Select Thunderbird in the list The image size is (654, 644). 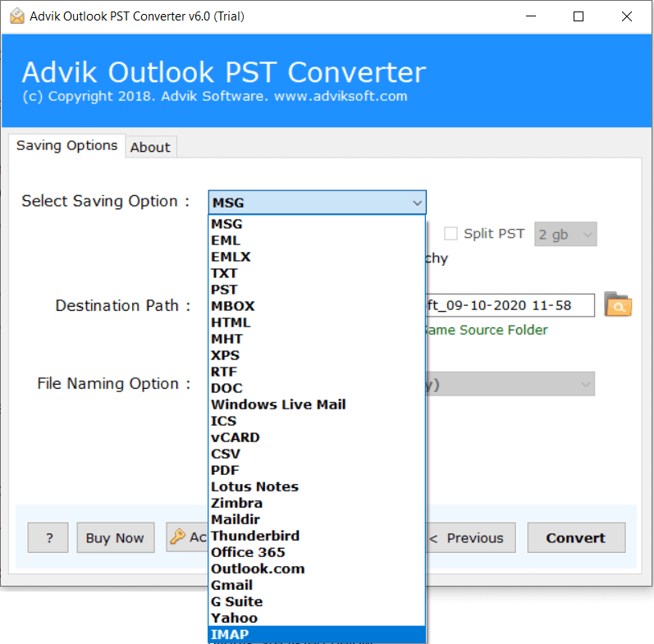[317, 536]
